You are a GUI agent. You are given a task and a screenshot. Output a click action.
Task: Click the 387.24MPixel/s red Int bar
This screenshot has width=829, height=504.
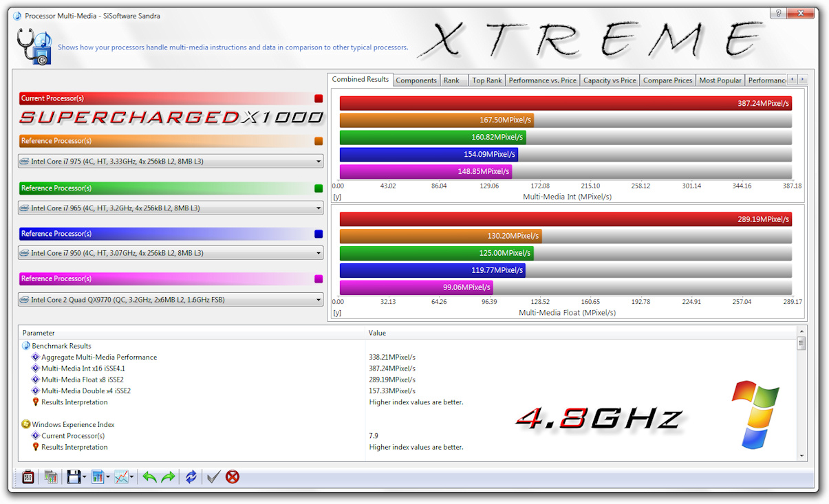tap(566, 103)
